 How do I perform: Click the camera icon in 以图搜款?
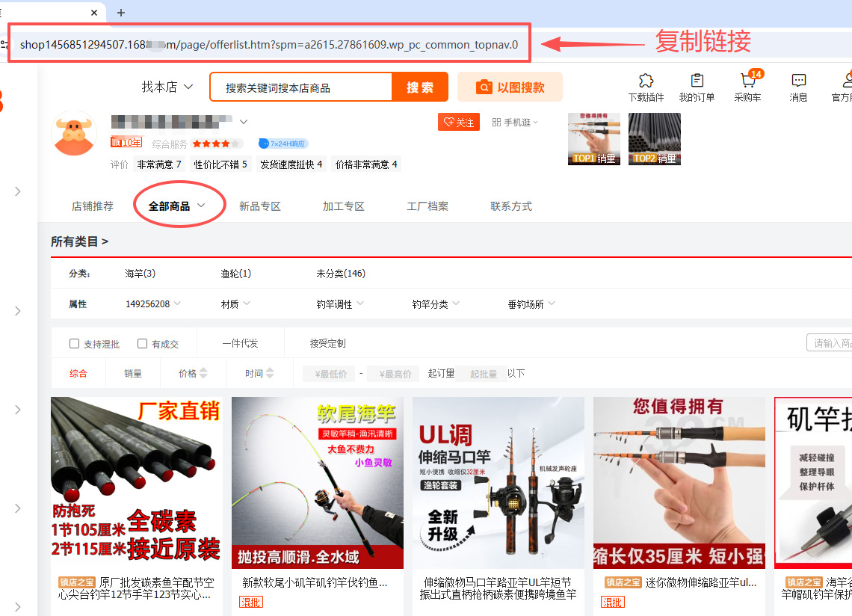tap(484, 87)
